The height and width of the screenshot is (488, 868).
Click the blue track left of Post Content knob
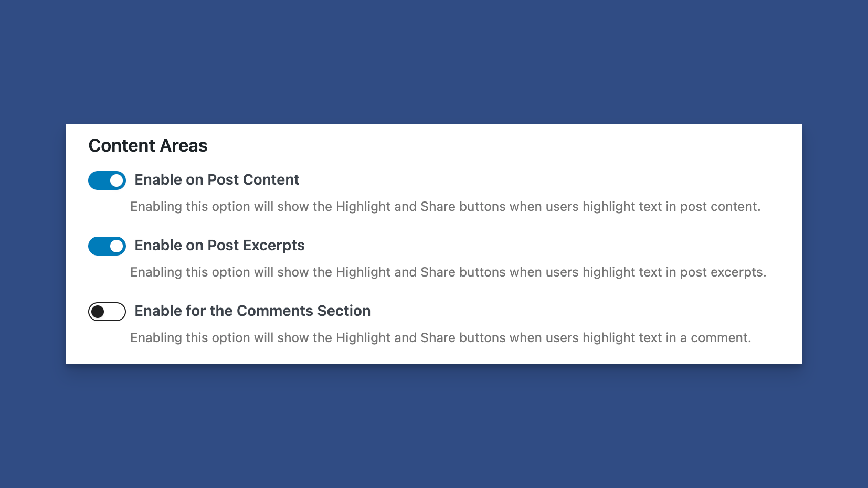(x=99, y=181)
